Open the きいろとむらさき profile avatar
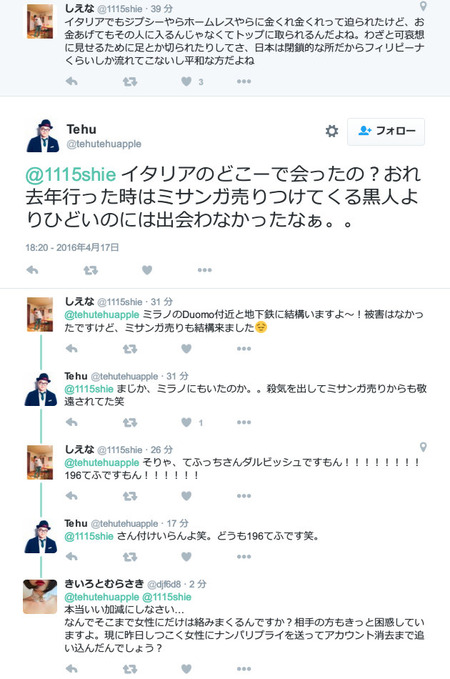 [x=40, y=596]
